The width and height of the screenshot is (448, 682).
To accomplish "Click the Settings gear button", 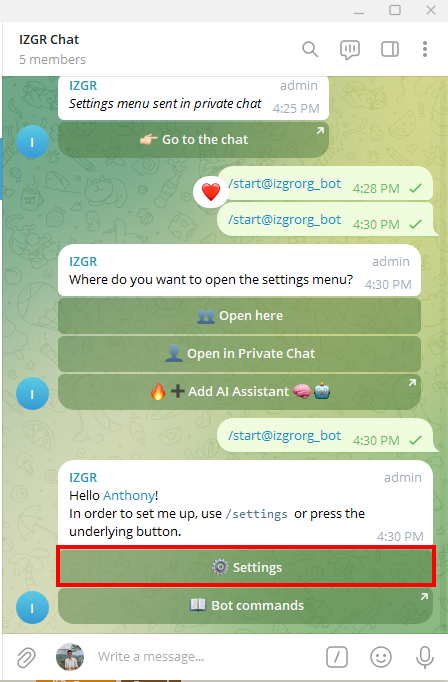I will pos(246,567).
